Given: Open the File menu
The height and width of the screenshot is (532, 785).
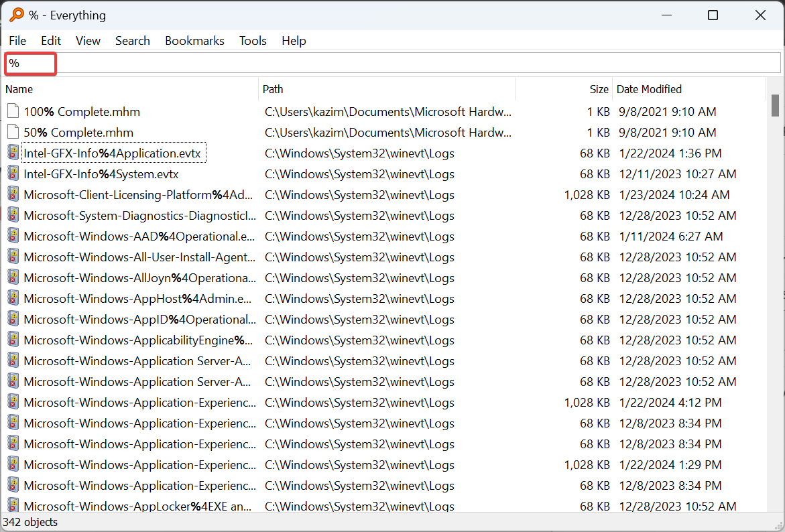Looking at the screenshot, I should pos(17,41).
